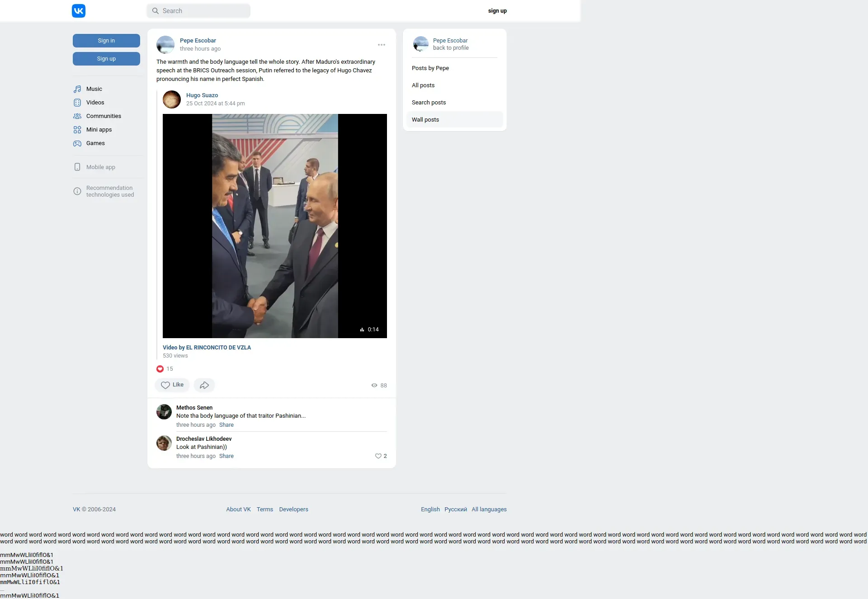Open Videos from the sidebar icon

point(77,103)
